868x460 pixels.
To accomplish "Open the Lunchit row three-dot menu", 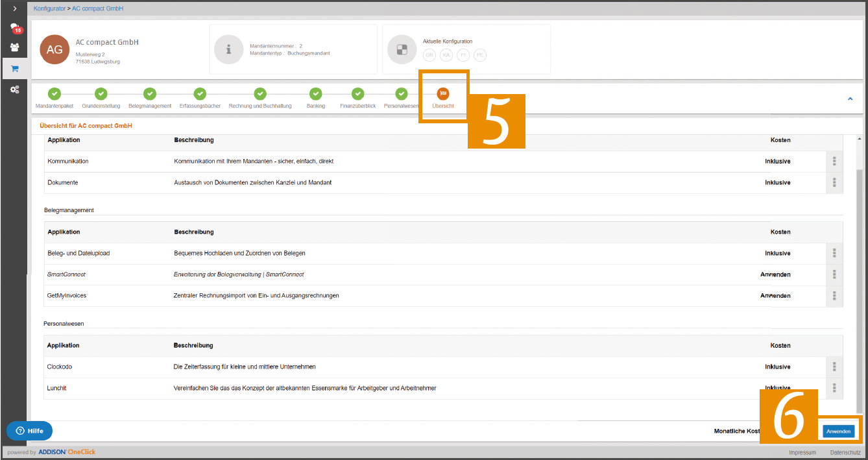I will [834, 388].
